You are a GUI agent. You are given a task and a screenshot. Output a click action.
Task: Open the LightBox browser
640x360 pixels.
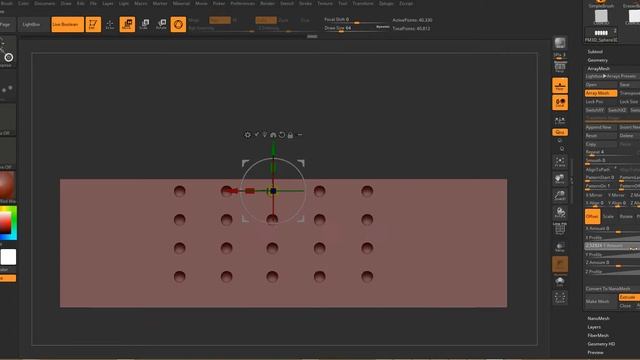[31, 24]
